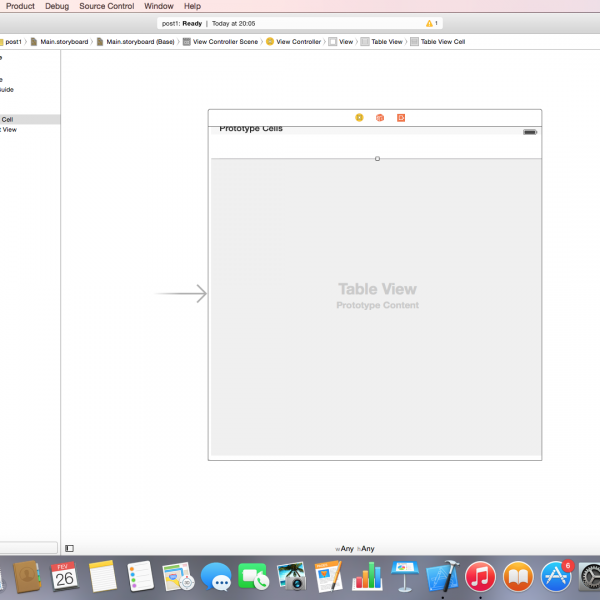Open Photo Booth camera app in Dock

point(291,576)
